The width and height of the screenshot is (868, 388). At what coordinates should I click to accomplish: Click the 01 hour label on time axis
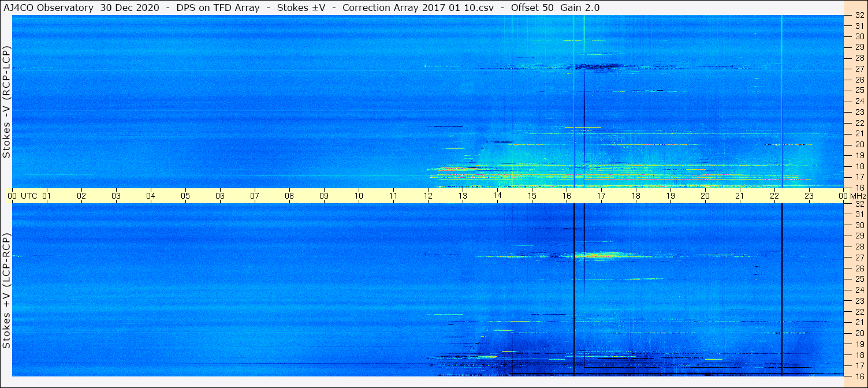pos(47,196)
